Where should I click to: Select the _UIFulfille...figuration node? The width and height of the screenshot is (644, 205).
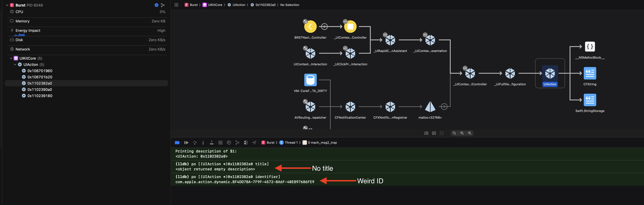[x=510, y=73]
